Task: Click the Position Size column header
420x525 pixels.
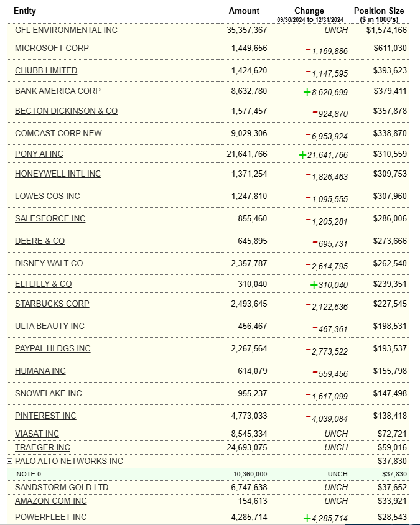Action: pos(379,11)
